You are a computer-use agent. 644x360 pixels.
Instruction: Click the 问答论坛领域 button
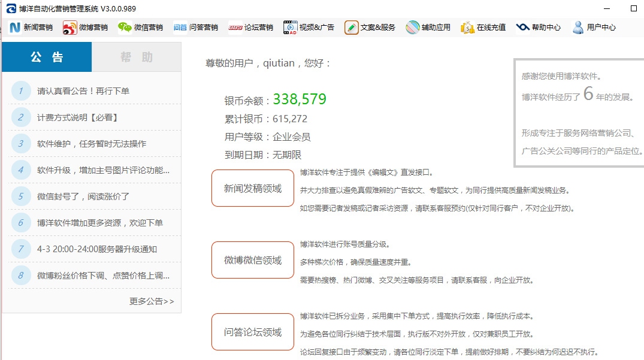coord(253,332)
